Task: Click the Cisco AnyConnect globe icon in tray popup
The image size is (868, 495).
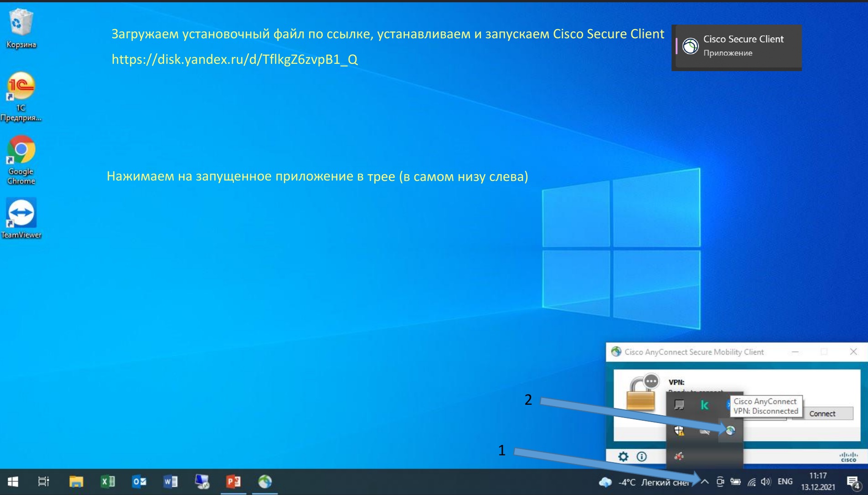Action: pyautogui.click(x=730, y=430)
